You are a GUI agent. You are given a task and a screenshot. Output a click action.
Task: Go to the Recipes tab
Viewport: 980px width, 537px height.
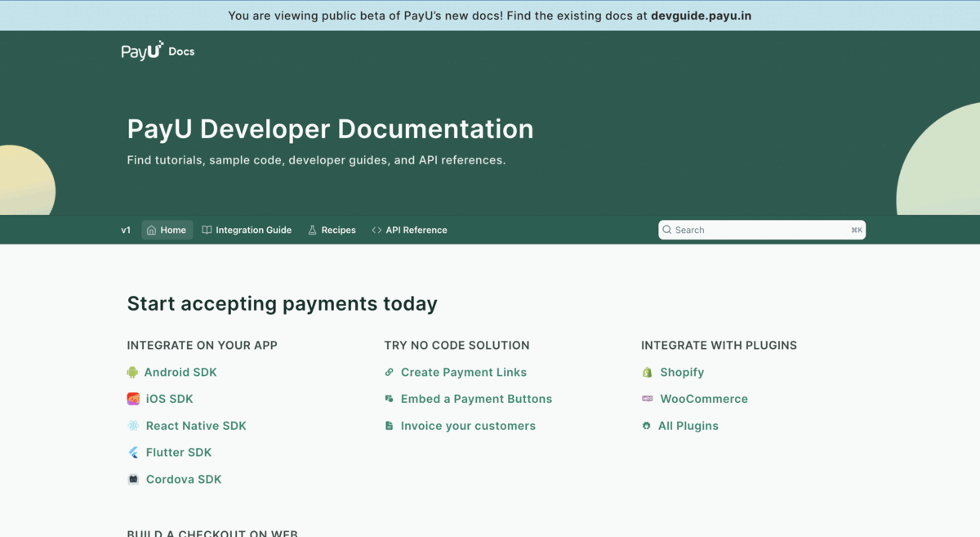pyautogui.click(x=332, y=230)
